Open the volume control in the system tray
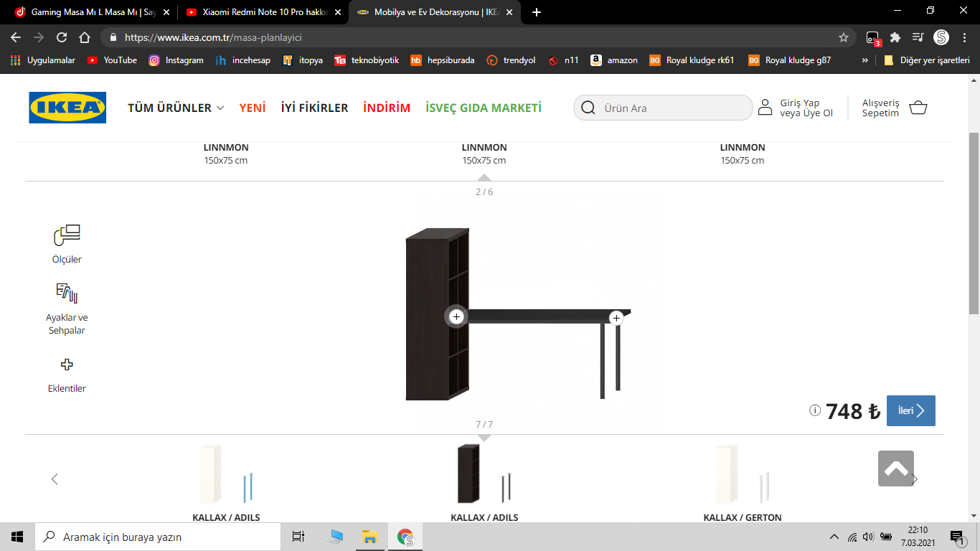This screenshot has height=551, width=980. 868,537
